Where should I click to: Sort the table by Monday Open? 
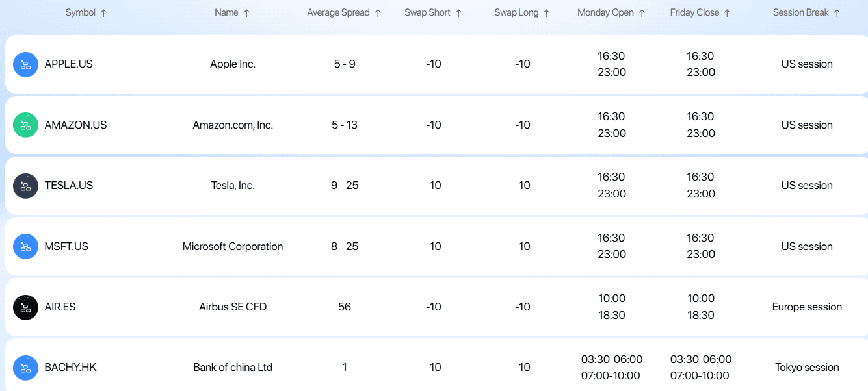611,12
